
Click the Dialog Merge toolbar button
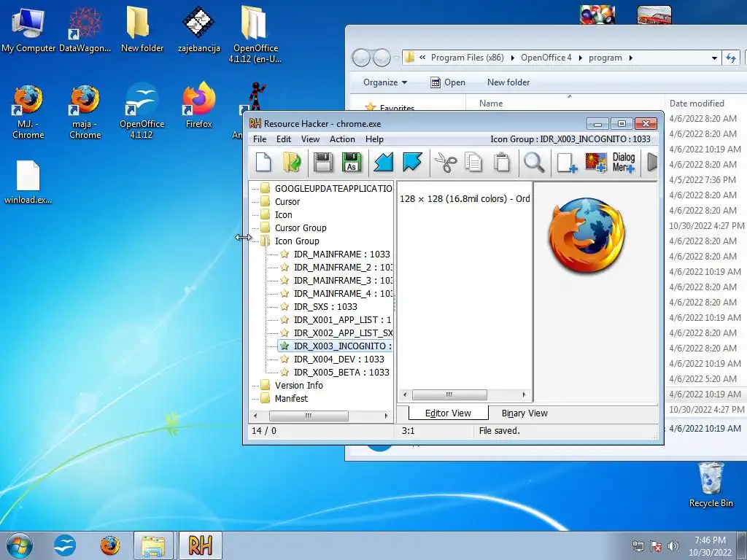tap(624, 162)
